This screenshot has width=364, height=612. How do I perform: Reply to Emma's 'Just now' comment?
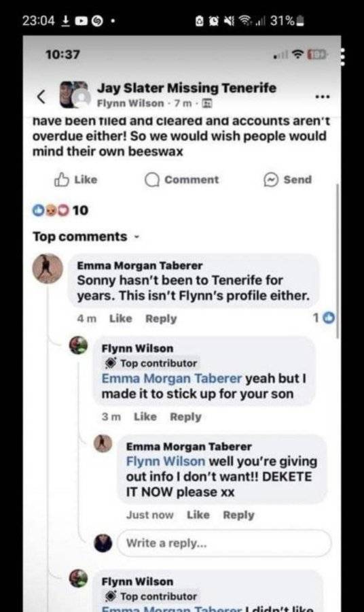[x=238, y=515]
